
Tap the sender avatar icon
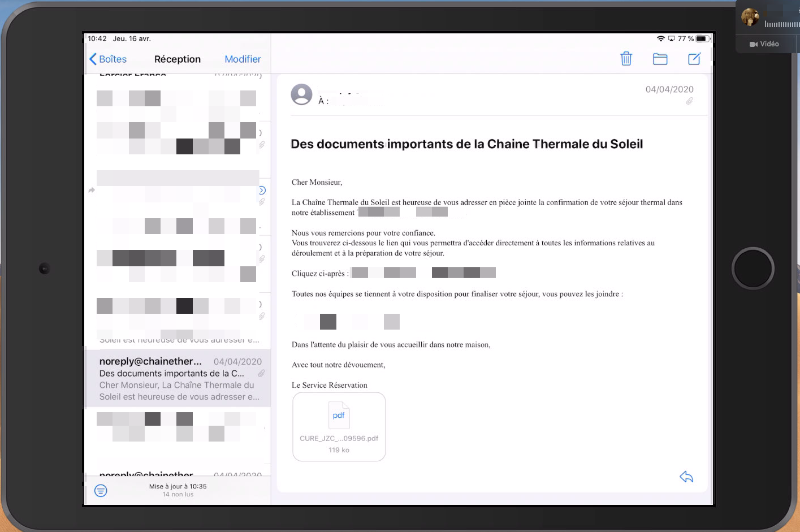click(301, 94)
